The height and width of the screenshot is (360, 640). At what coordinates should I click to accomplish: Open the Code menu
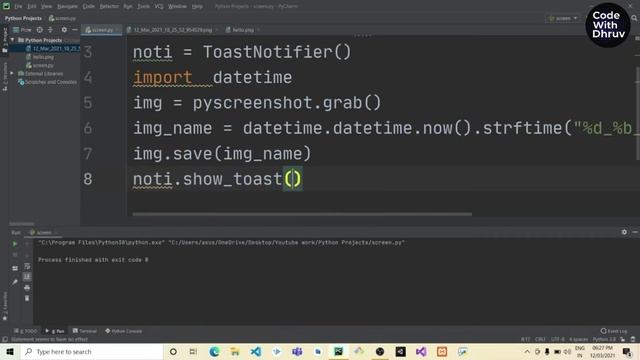tap(89, 7)
